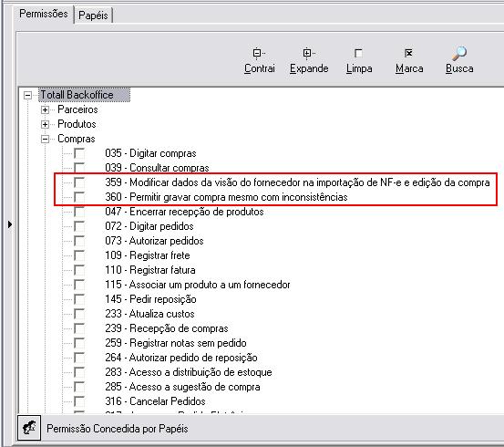The height and width of the screenshot is (447, 504).
Task: Select the Produtos tree label
Action: pyautogui.click(x=77, y=124)
